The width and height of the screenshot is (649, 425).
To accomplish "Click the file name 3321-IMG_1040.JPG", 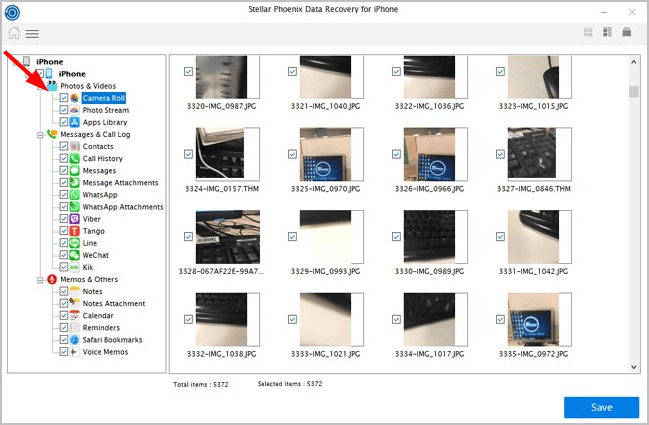I will tap(325, 106).
